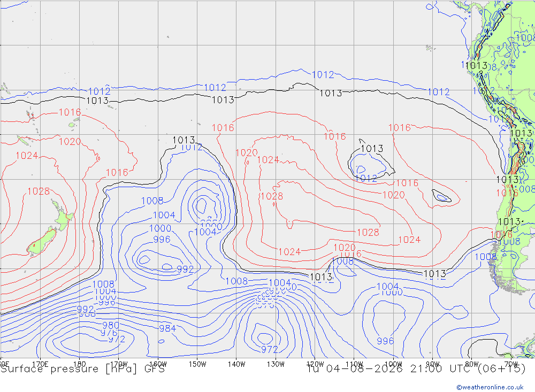Click the 70W longitude label

click(511, 364)
